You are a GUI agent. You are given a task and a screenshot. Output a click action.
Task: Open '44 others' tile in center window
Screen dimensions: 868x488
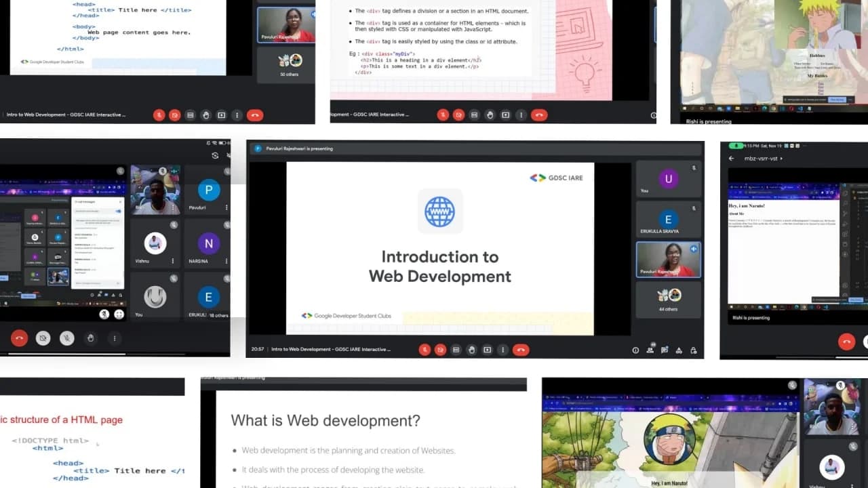(669, 300)
